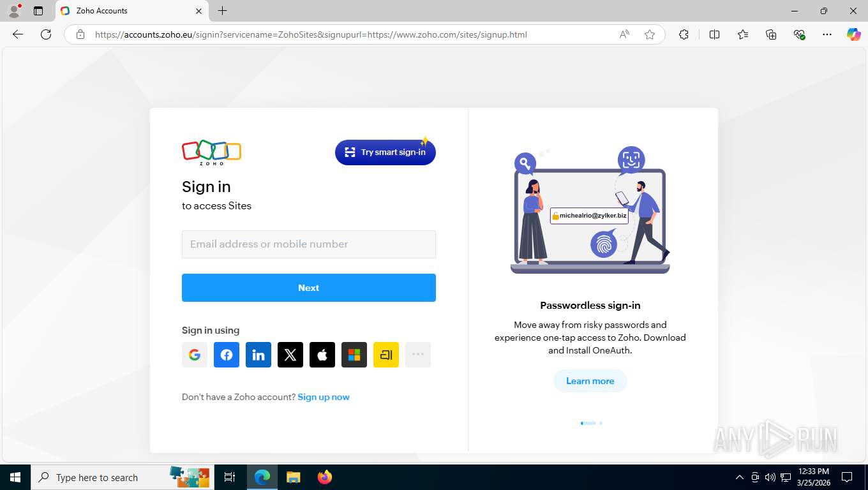
Task: Click Edge icon on the taskbar
Action: point(262,477)
